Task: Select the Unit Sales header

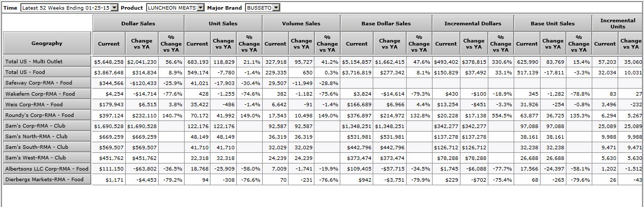Action: point(223,23)
